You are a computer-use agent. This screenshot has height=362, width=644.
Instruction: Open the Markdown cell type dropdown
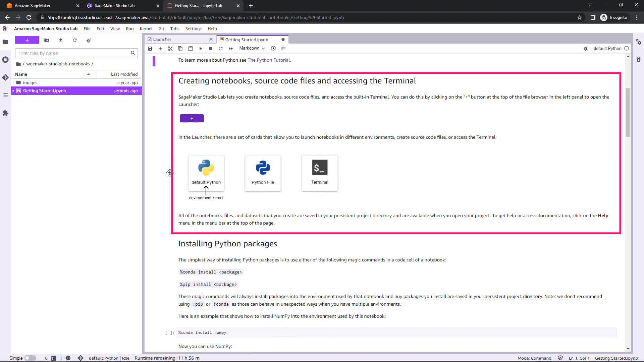252,48
